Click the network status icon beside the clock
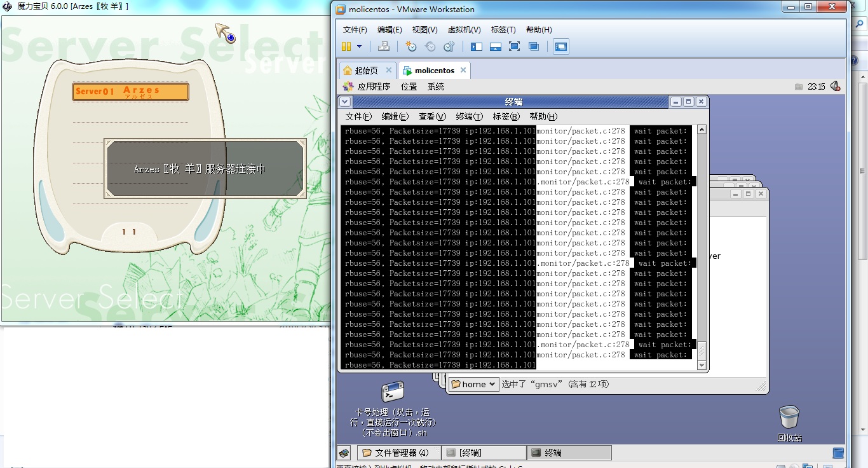The width and height of the screenshot is (868, 468). pyautogui.click(x=799, y=86)
